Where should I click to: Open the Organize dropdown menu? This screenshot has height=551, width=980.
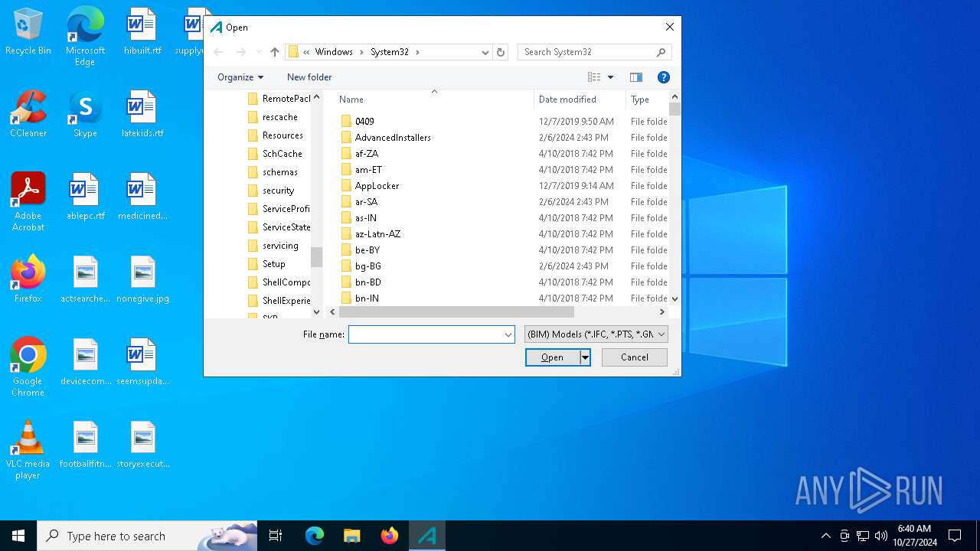pos(240,77)
